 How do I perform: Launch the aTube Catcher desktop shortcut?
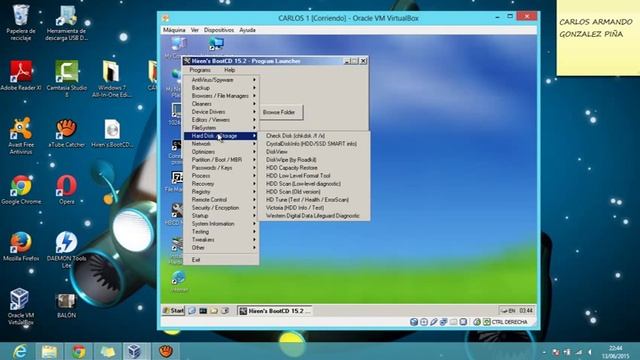(67, 133)
